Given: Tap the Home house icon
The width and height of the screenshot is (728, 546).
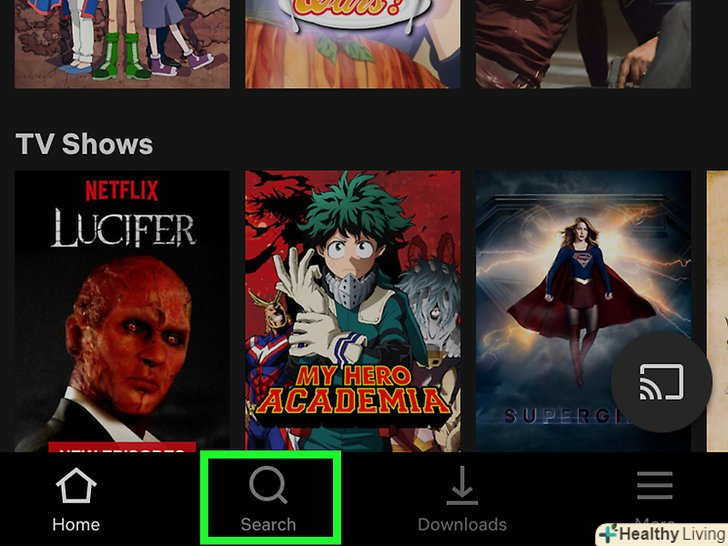Looking at the screenshot, I should click(76, 485).
